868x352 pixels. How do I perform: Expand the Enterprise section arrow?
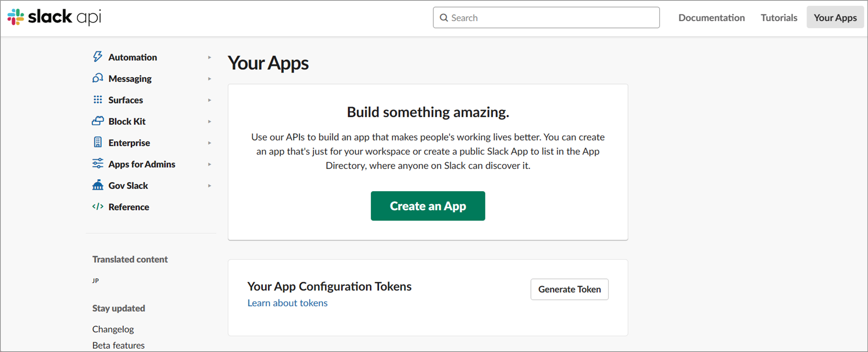(209, 143)
